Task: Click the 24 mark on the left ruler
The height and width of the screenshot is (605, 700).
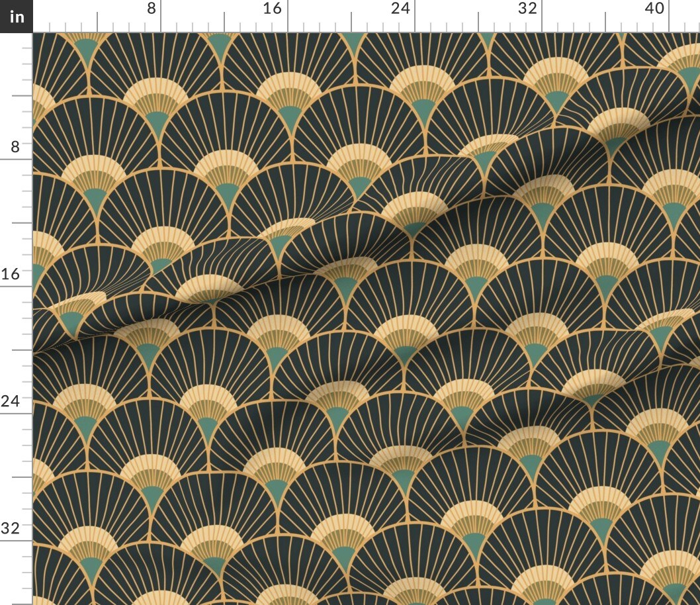Action: point(11,399)
